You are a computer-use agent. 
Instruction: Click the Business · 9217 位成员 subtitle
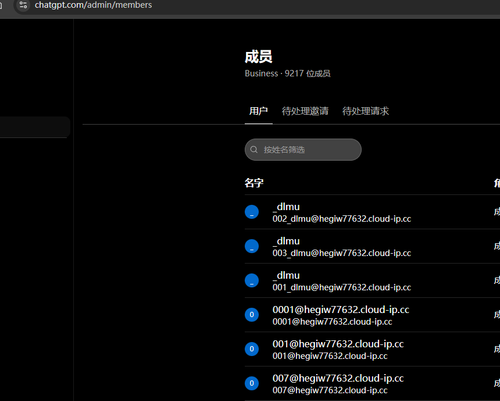[288, 74]
